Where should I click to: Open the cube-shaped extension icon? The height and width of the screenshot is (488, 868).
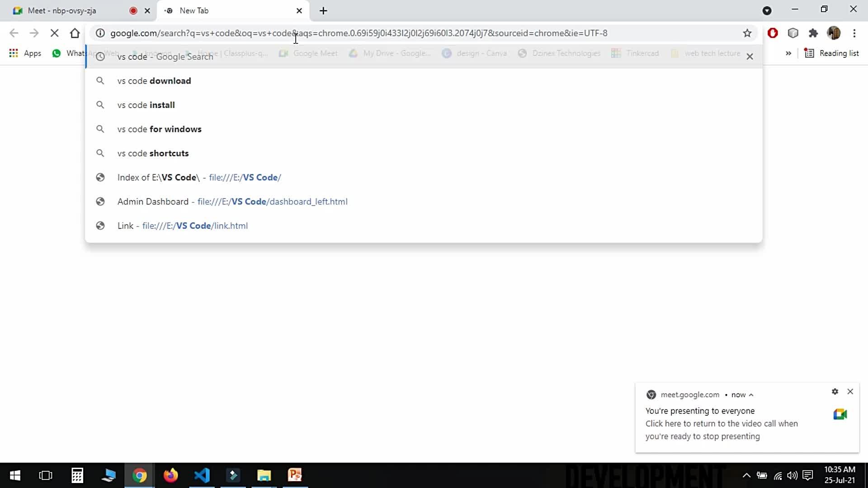pos(793,33)
